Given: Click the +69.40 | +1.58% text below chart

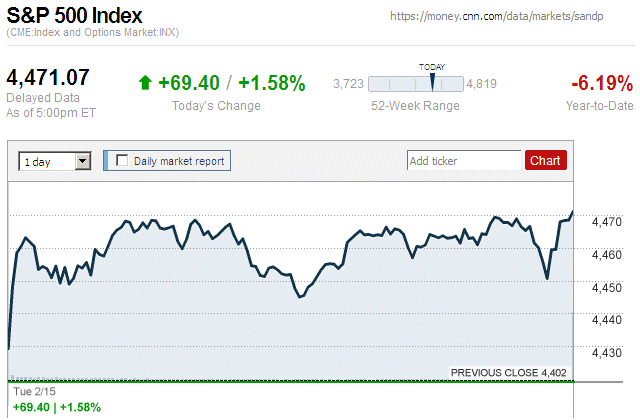Looking at the screenshot, I should [56, 408].
